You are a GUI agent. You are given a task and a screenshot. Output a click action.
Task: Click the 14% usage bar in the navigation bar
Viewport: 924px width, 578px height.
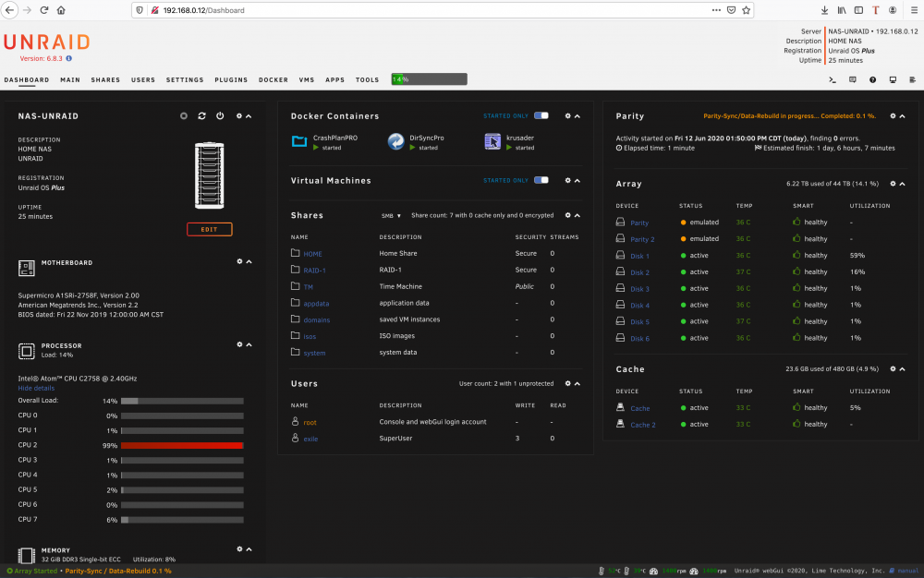click(x=429, y=79)
